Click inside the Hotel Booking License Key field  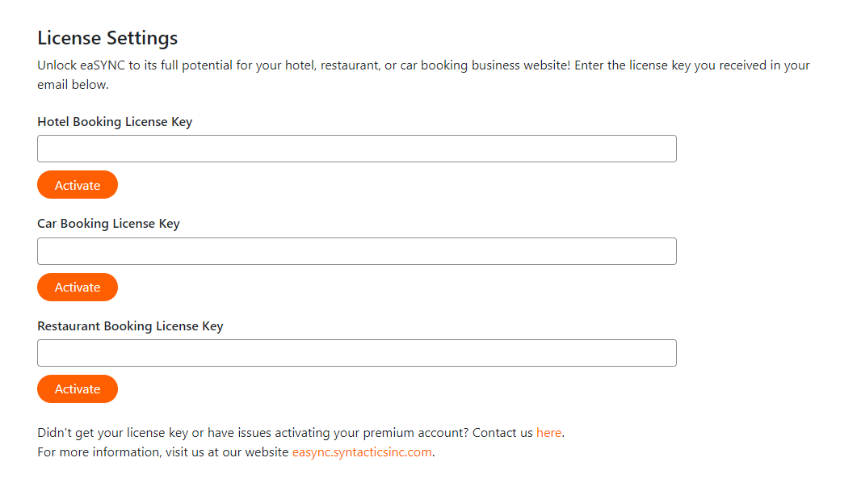(355, 148)
